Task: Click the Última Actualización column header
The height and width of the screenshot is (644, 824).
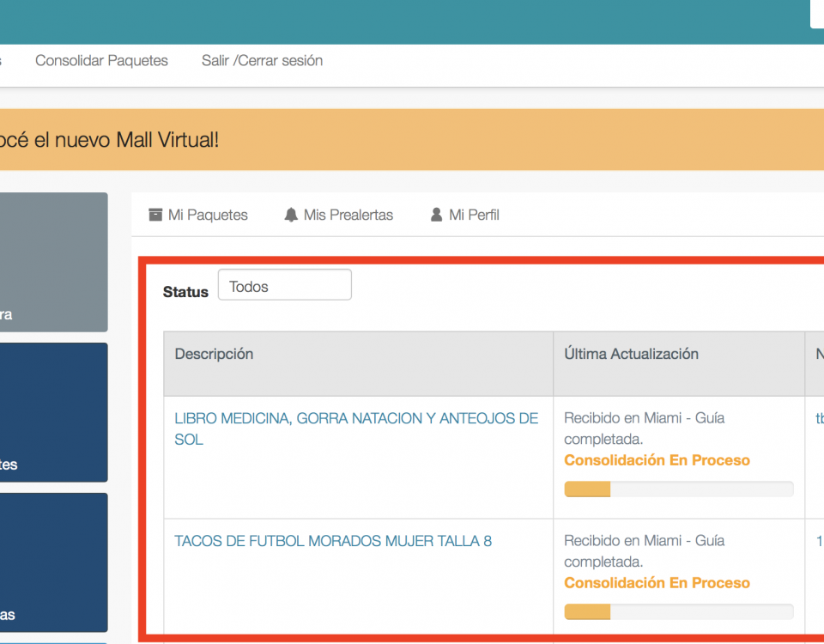Action: pos(679,364)
